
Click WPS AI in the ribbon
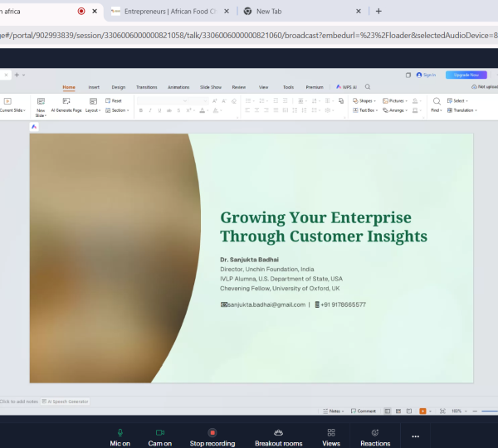tap(346, 87)
